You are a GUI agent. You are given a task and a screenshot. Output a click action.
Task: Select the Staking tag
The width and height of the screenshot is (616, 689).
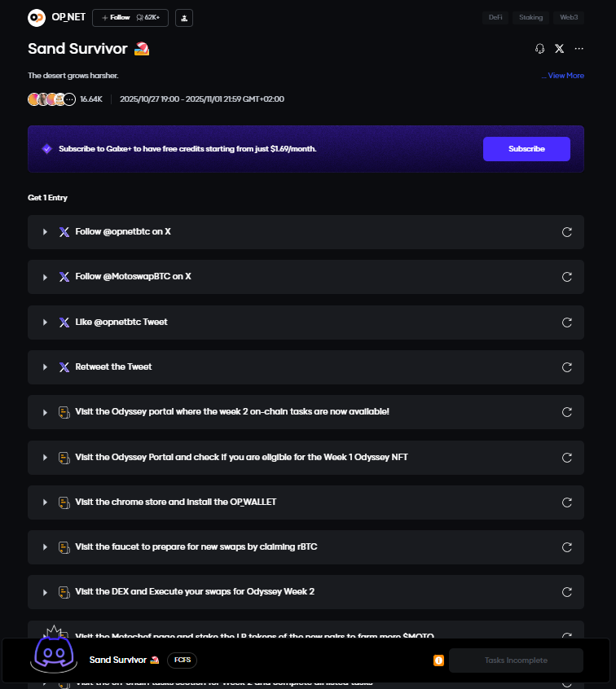(531, 17)
